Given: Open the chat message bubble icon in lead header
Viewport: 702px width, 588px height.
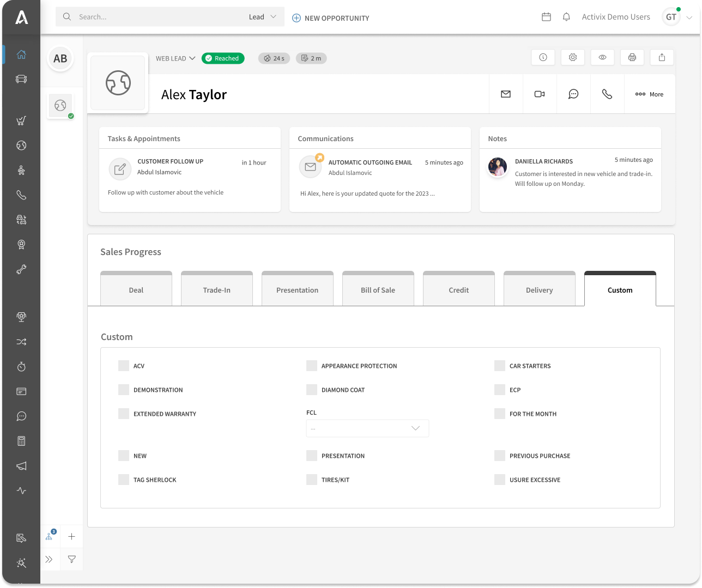Looking at the screenshot, I should click(573, 94).
